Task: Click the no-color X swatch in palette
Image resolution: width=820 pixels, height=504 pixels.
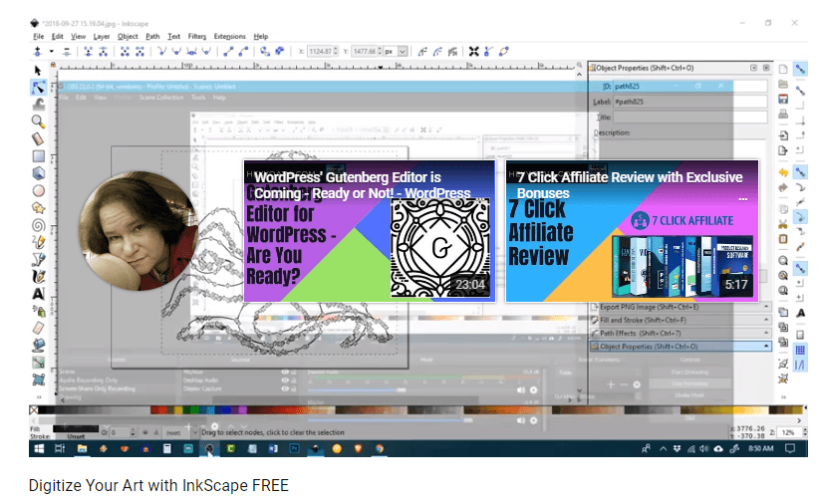Action: click(x=34, y=410)
